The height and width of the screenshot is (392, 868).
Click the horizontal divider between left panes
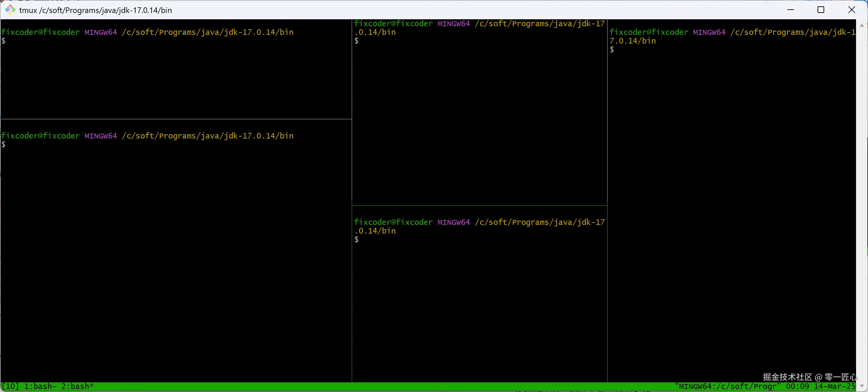175,119
